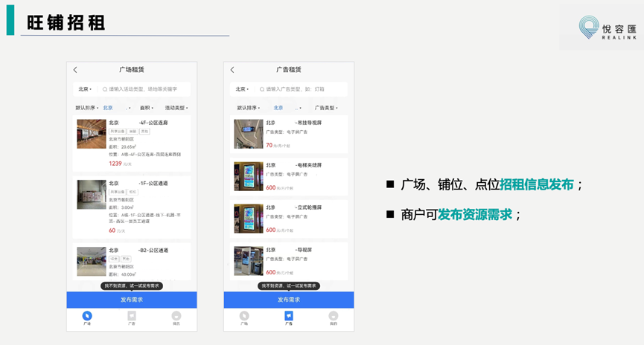The width and height of the screenshot is (644, 345).
Task: Click 广场租赁 screen title
Action: tap(132, 70)
